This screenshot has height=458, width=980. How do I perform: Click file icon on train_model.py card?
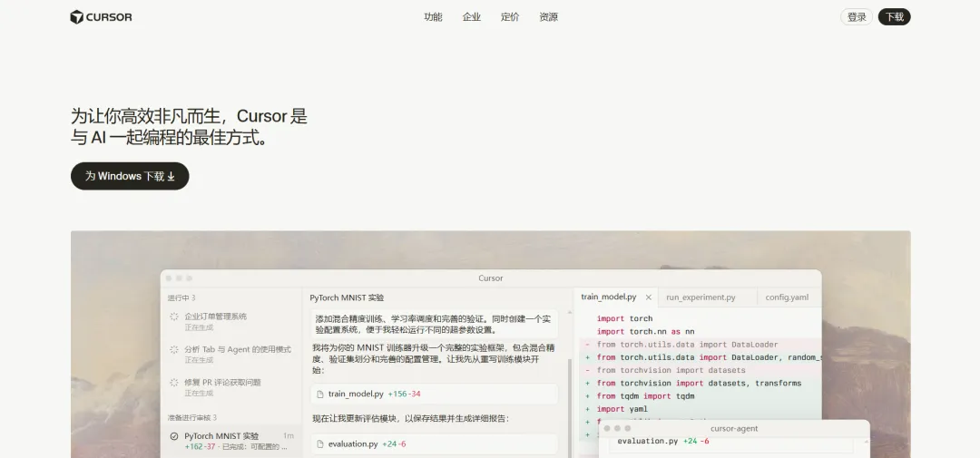[320, 395]
